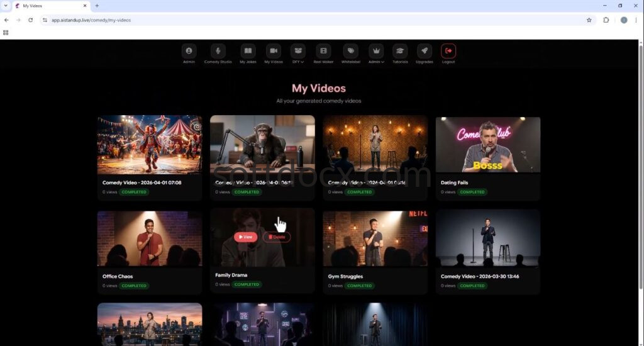Click "Comedy Video - 2026-03-30 13:46" title
Screen dimensions: 644x346
tap(480, 277)
